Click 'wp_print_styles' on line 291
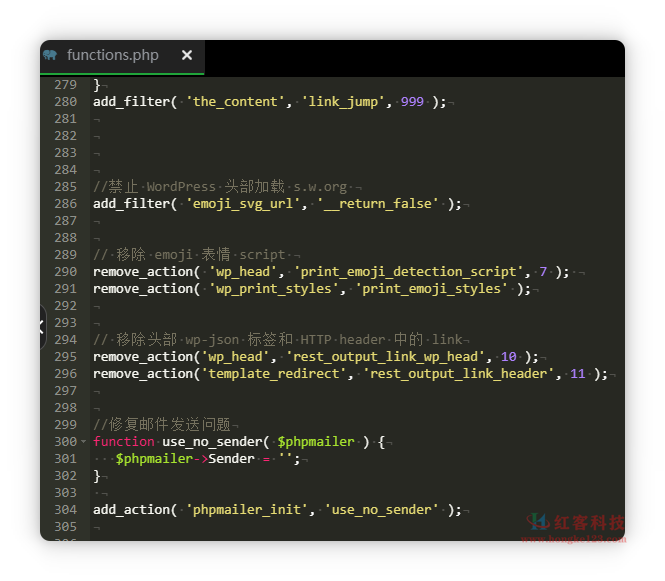This screenshot has height=581, width=665. [x=275, y=289]
